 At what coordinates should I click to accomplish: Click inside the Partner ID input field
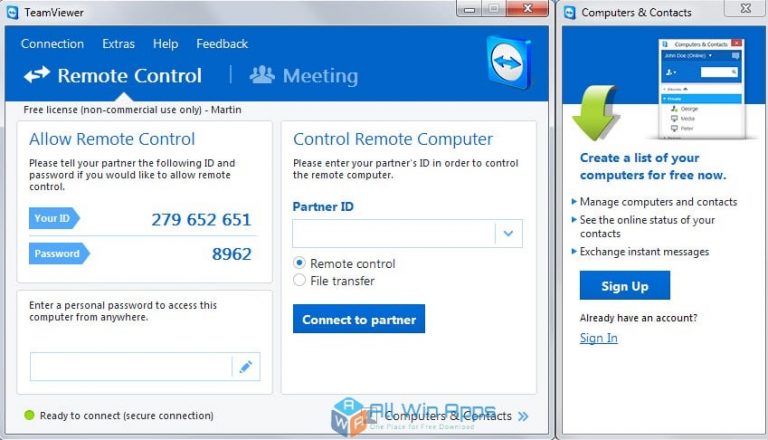click(394, 233)
